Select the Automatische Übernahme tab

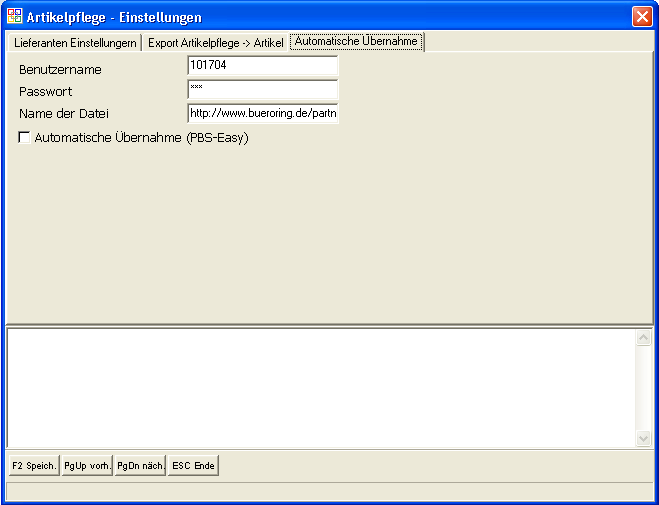(356, 42)
